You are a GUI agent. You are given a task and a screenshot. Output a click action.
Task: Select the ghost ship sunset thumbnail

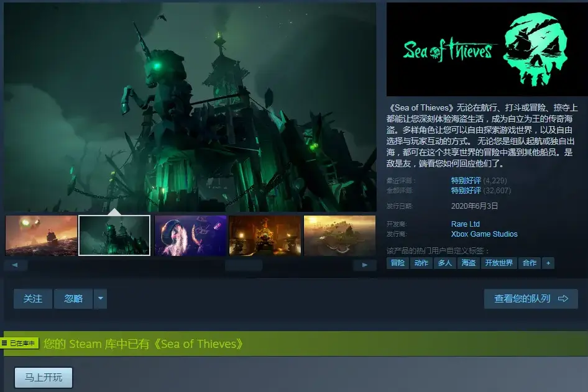pyautogui.click(x=41, y=235)
